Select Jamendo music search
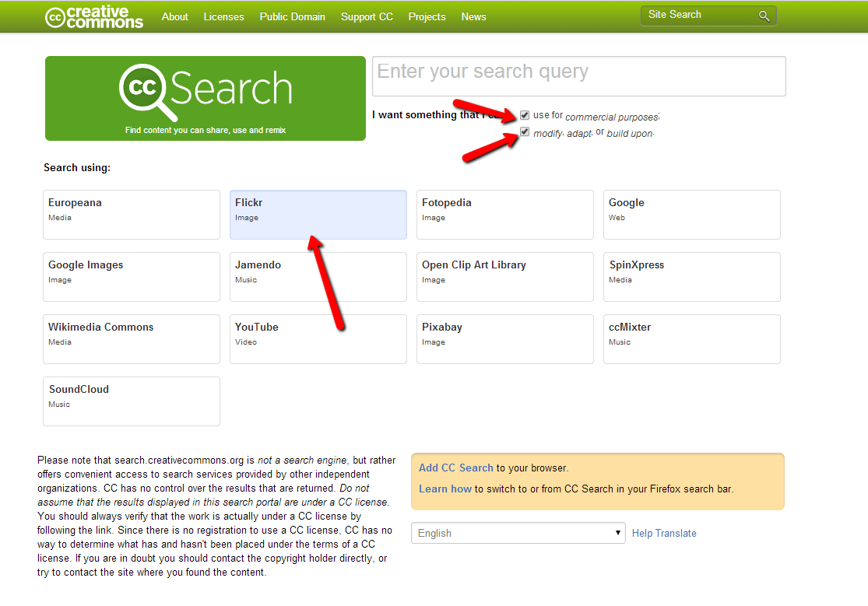The width and height of the screenshot is (868, 606). pyautogui.click(x=318, y=277)
